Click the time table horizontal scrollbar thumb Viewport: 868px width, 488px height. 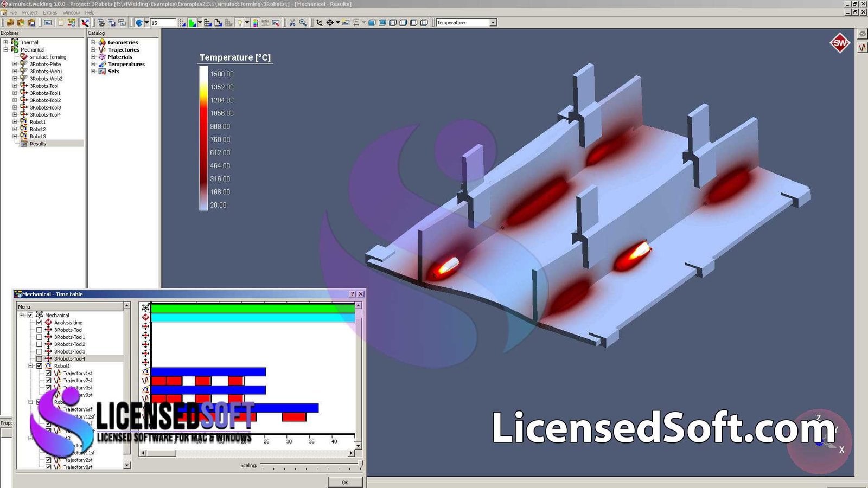pyautogui.click(x=161, y=453)
